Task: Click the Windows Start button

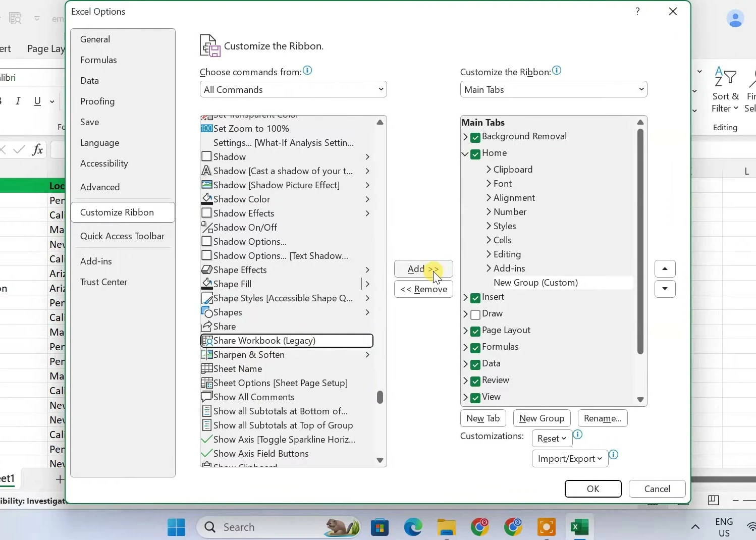Action: (x=176, y=527)
